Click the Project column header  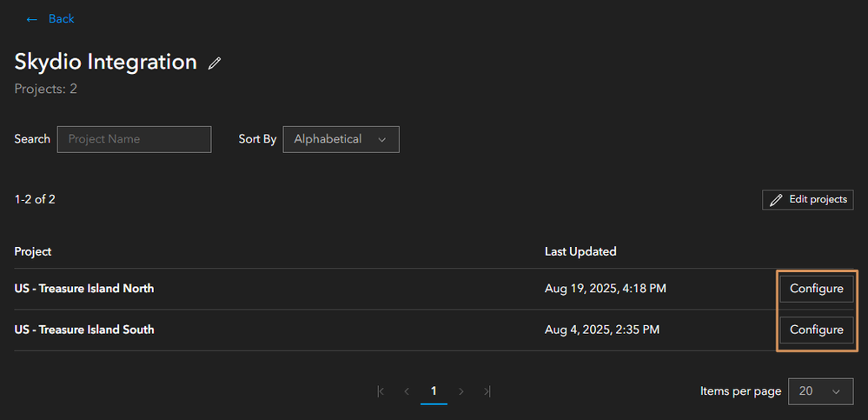[x=33, y=251]
